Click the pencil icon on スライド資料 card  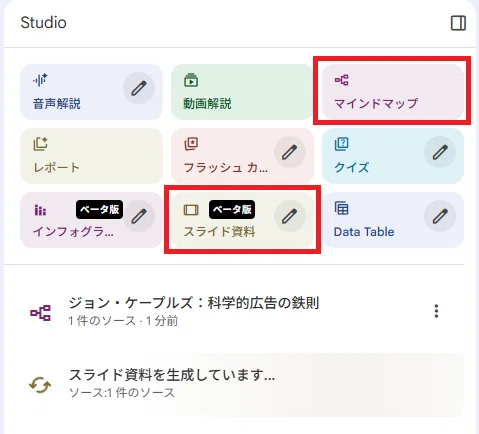point(289,216)
